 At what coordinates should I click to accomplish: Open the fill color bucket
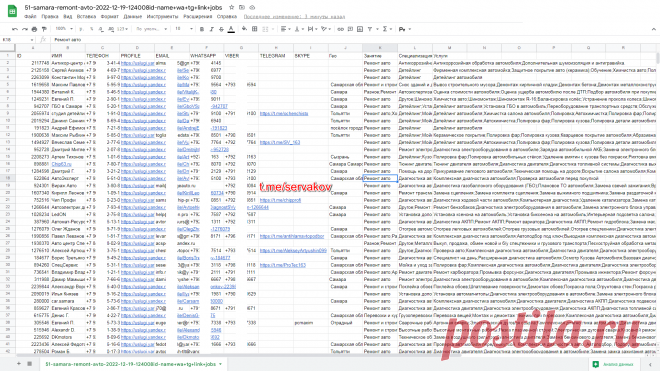click(x=244, y=29)
